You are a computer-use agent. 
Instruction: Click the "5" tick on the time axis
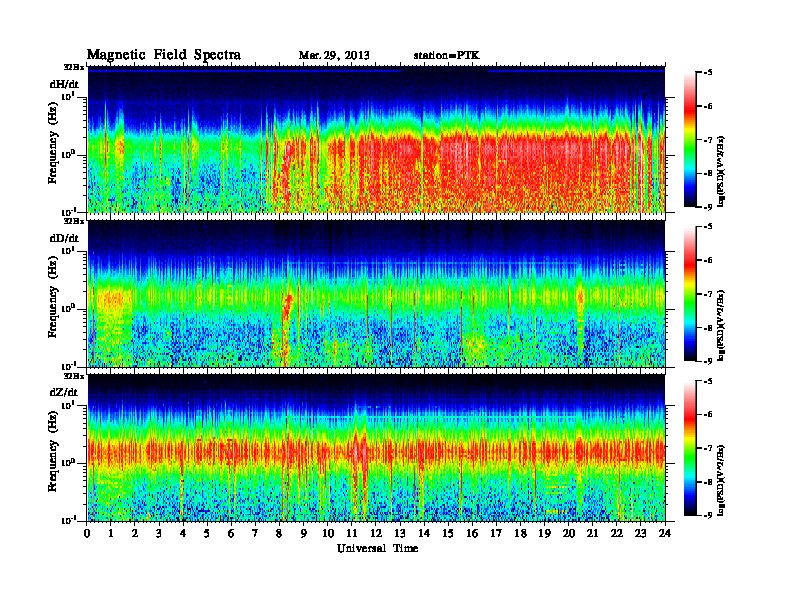point(207,534)
